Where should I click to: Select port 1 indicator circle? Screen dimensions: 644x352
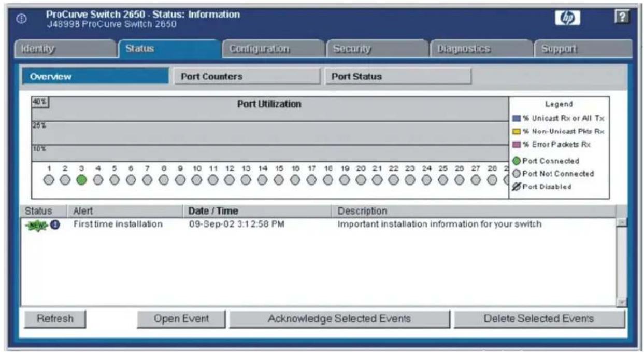click(49, 180)
